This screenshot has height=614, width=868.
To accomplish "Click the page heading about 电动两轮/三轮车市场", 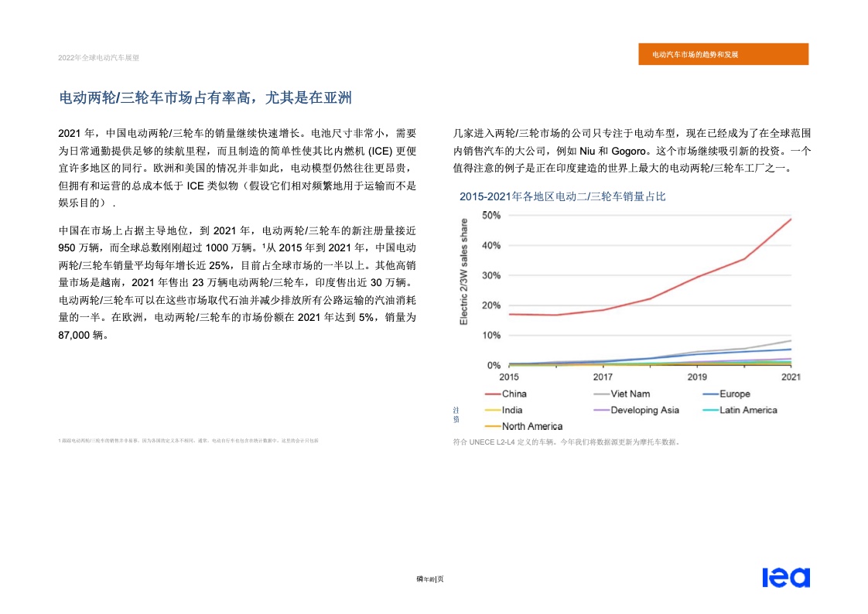I will tap(206, 97).
